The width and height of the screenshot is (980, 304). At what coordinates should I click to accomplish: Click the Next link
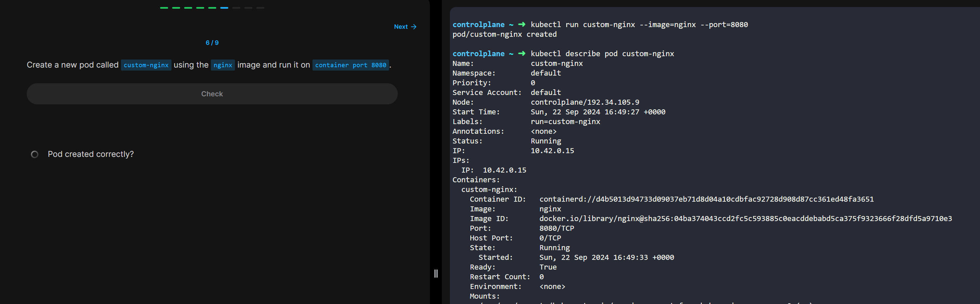click(x=405, y=27)
